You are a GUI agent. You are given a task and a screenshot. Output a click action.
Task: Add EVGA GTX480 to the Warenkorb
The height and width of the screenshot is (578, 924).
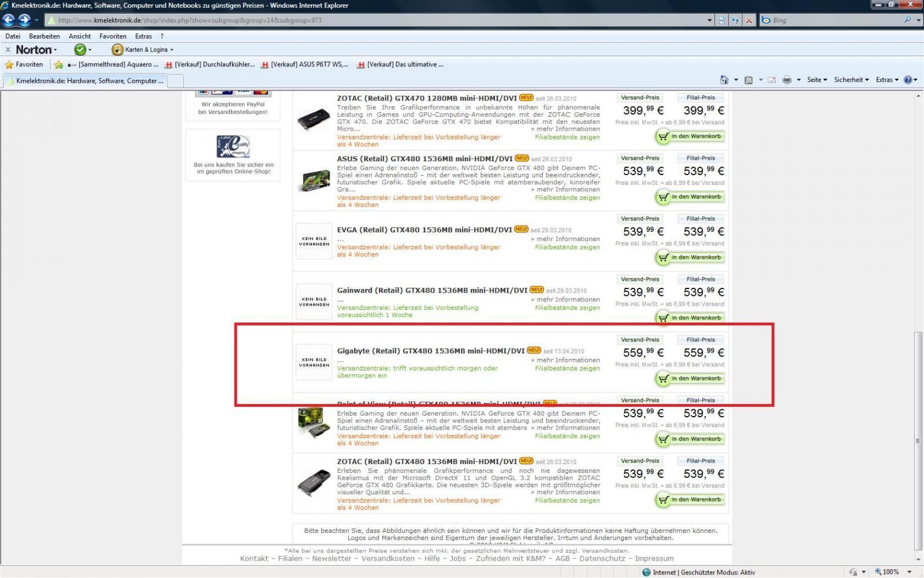point(690,258)
